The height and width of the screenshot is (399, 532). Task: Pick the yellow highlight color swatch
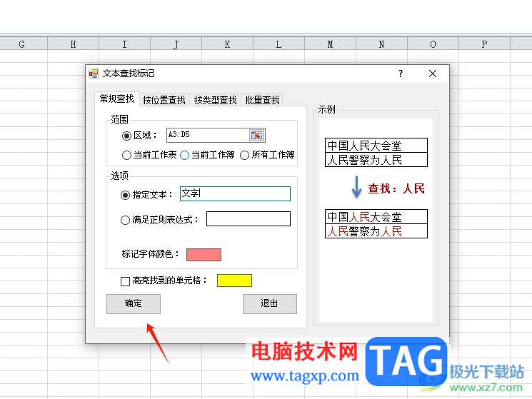[x=234, y=281]
